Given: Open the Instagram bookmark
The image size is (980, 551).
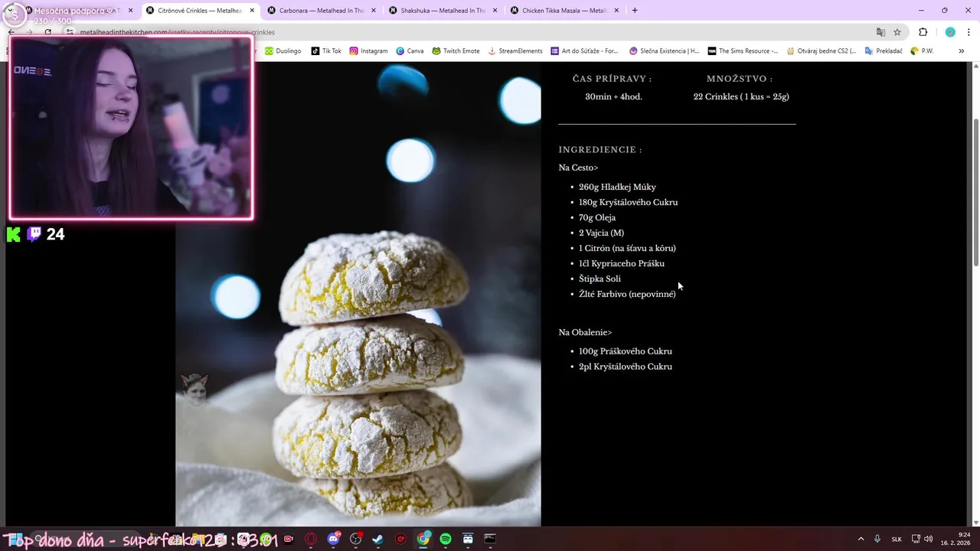Looking at the screenshot, I should tap(368, 51).
